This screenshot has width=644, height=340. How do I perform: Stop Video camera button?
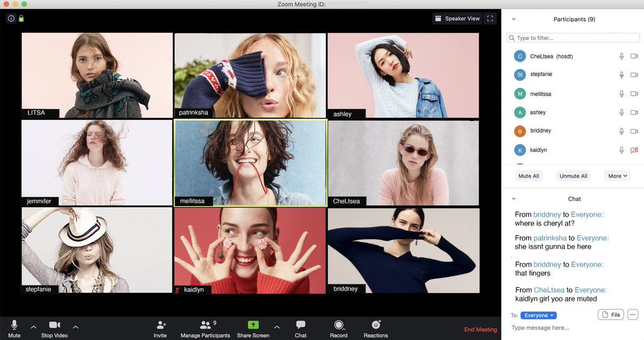(54, 329)
